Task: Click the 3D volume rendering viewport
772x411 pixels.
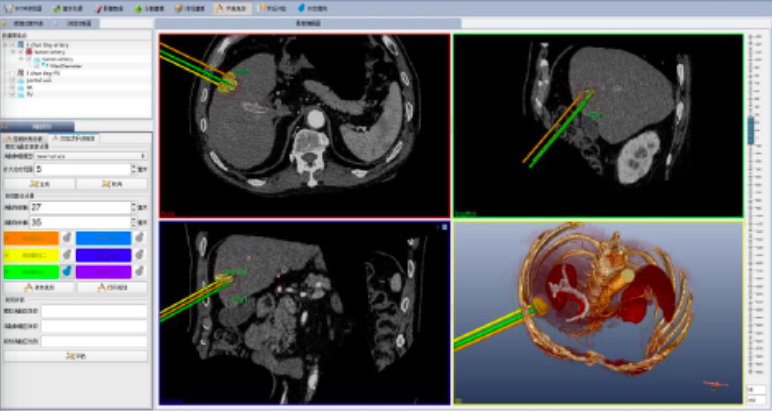Action: tap(598, 312)
